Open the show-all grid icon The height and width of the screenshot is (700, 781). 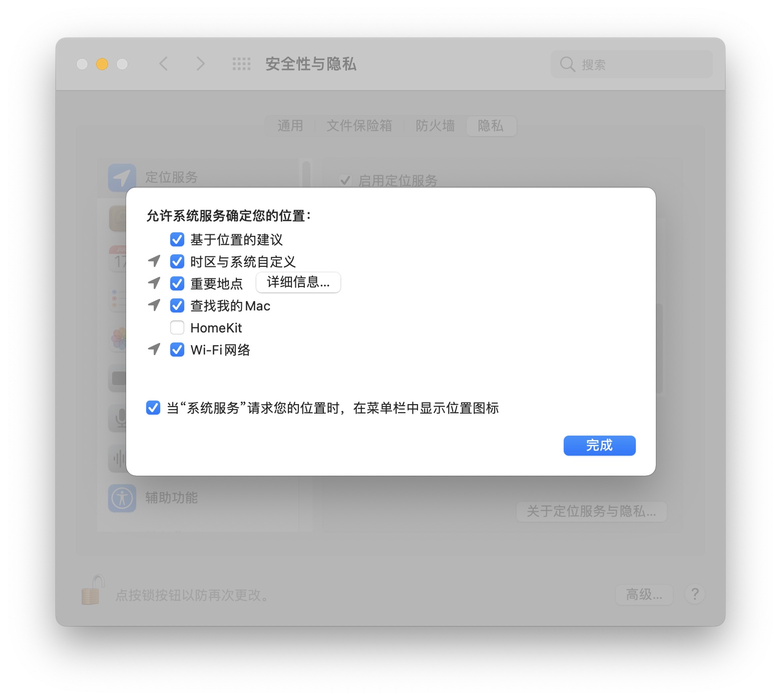pyautogui.click(x=241, y=64)
